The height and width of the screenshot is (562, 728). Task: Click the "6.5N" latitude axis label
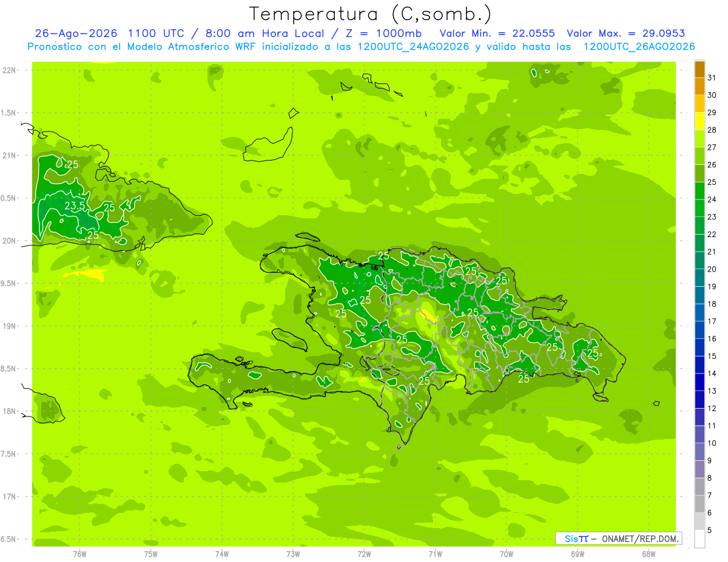coord(8,540)
